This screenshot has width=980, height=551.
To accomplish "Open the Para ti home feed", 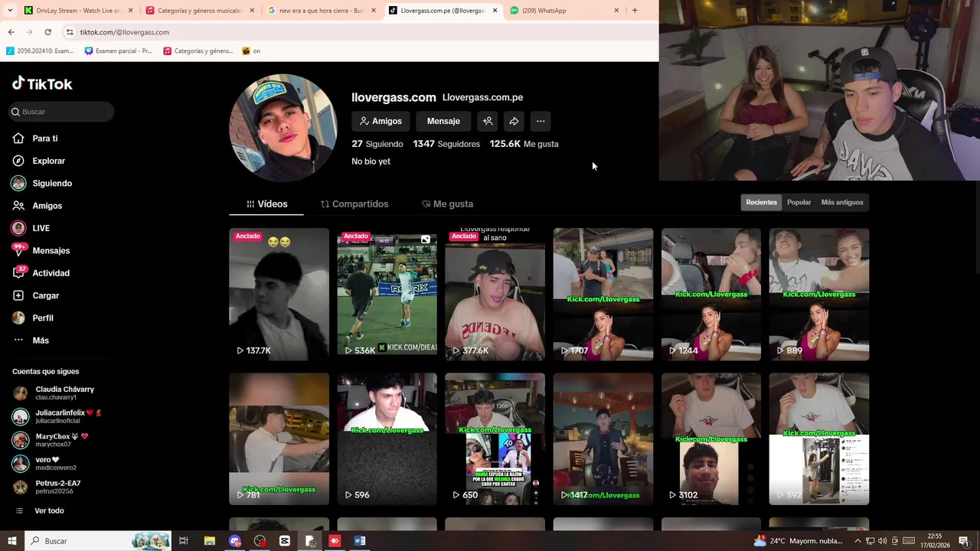I will click(x=35, y=139).
